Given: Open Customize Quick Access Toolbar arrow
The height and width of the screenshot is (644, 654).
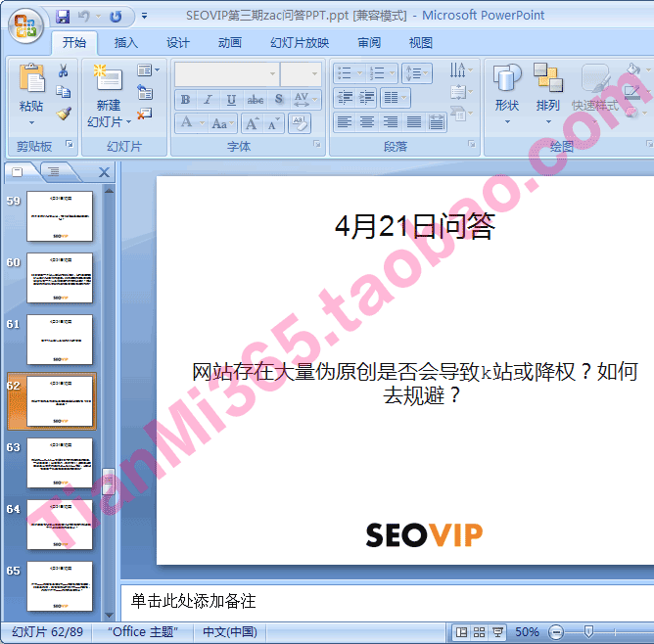Looking at the screenshot, I should tap(144, 17).
